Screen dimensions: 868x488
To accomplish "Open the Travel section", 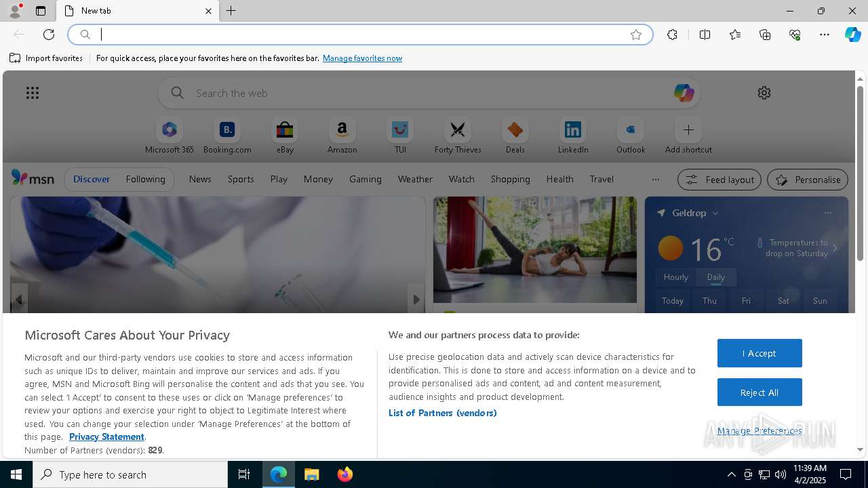I will (x=601, y=179).
